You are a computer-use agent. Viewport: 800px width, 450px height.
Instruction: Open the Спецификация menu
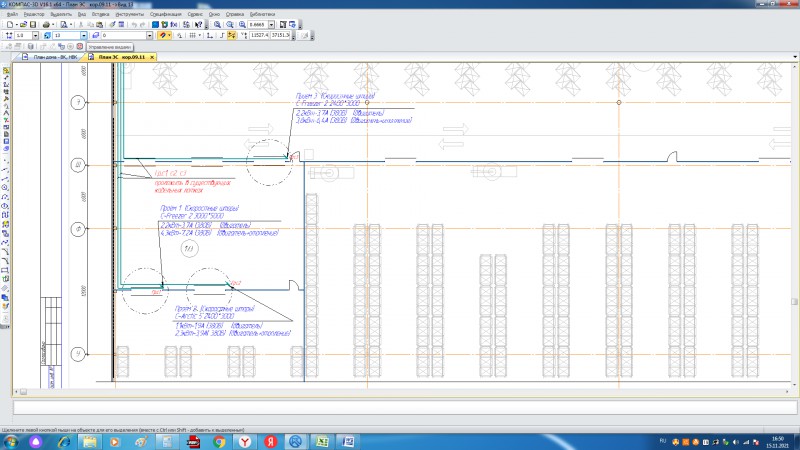click(x=165, y=14)
